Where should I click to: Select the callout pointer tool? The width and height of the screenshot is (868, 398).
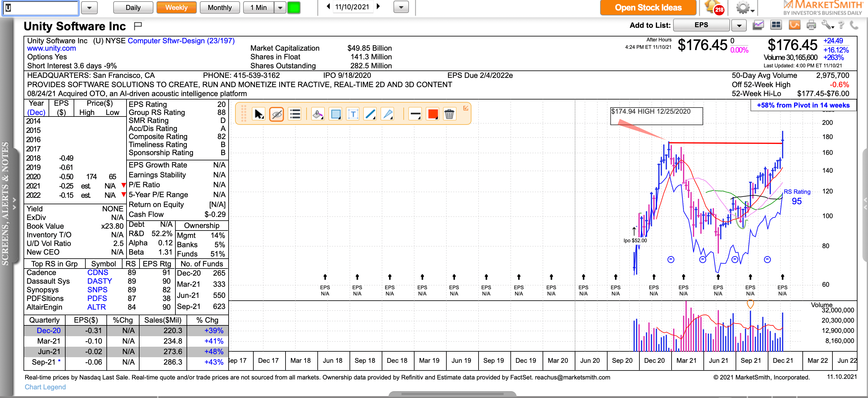tap(388, 114)
